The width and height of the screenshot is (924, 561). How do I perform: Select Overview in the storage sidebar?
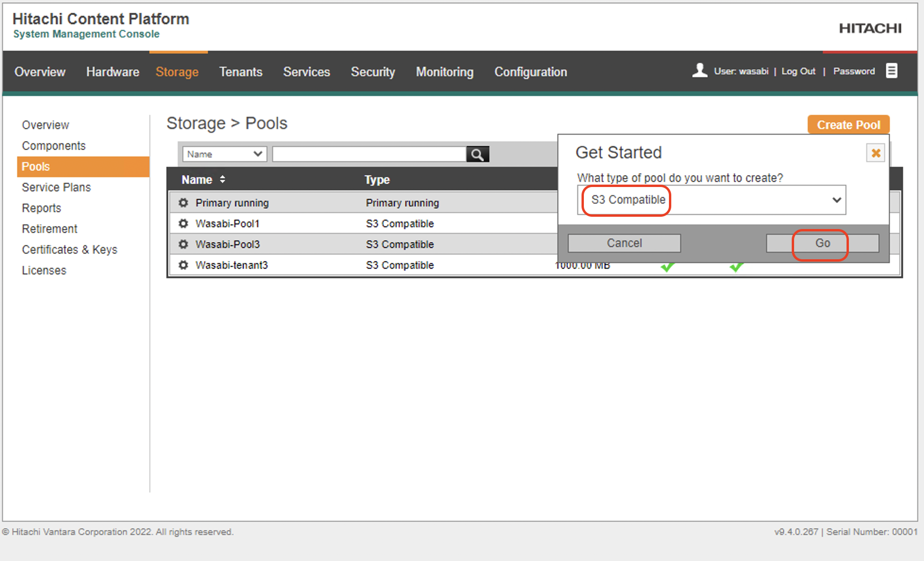(45, 125)
